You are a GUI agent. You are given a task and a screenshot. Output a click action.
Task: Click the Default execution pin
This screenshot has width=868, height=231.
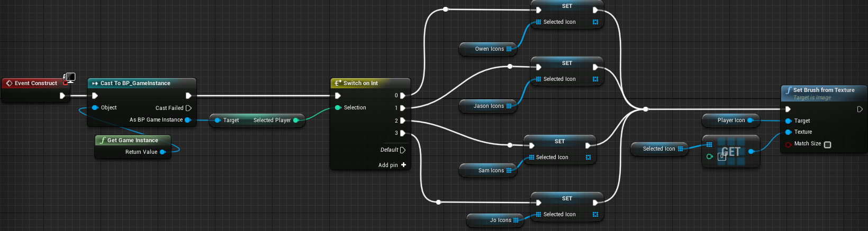403,150
